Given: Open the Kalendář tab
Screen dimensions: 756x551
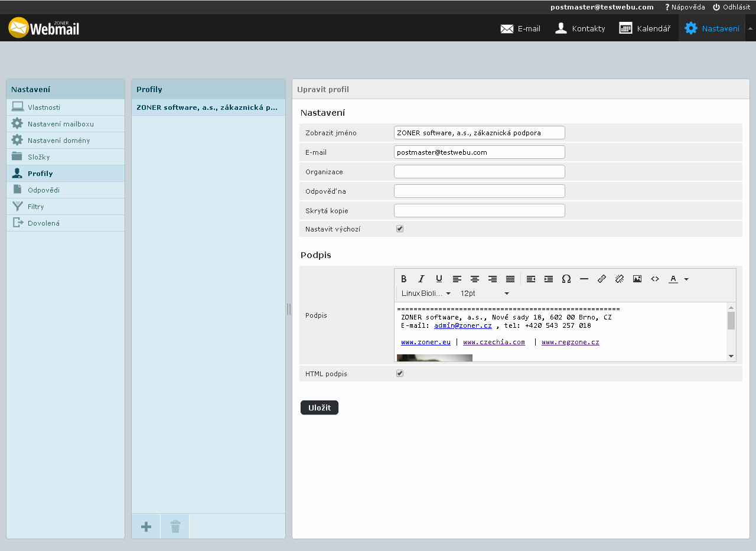Looking at the screenshot, I should click(x=645, y=28).
